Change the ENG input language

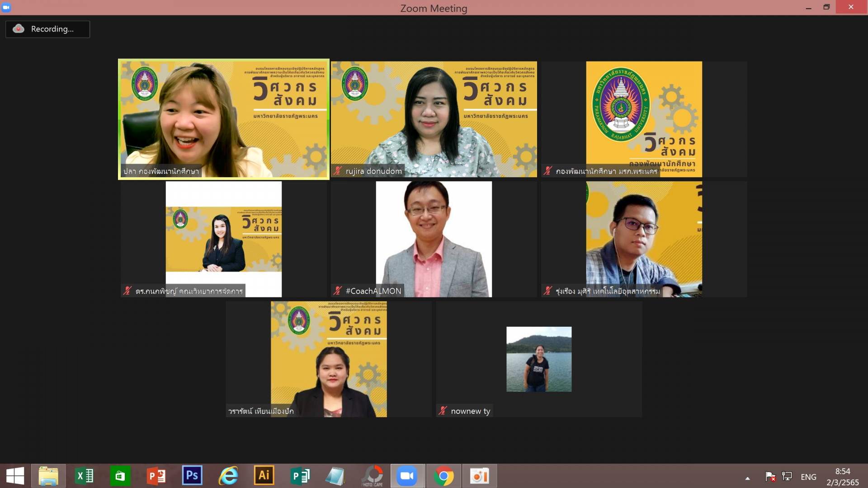tap(808, 477)
